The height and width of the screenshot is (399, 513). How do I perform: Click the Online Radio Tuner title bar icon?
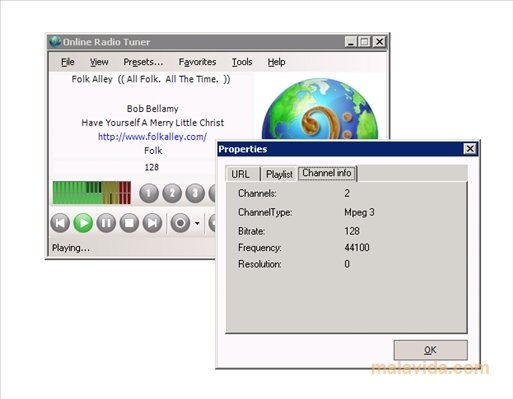[x=55, y=42]
